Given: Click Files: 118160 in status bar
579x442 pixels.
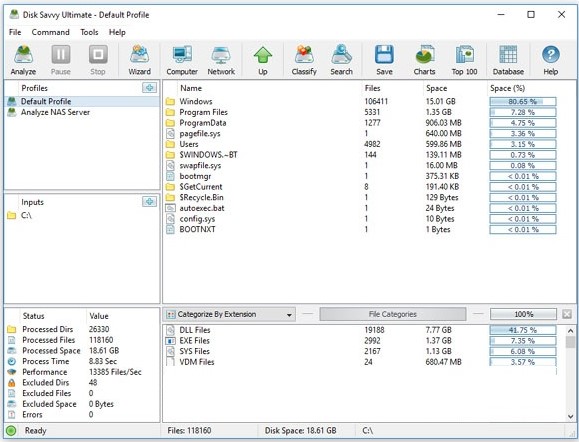Looking at the screenshot, I should pos(189,431).
